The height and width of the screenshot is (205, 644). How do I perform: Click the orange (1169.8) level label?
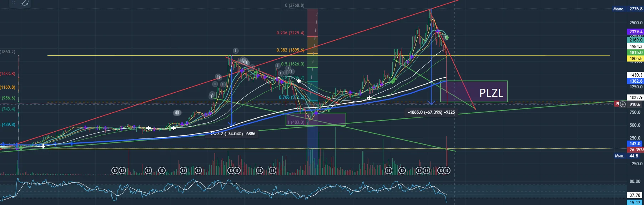[x=7, y=87]
